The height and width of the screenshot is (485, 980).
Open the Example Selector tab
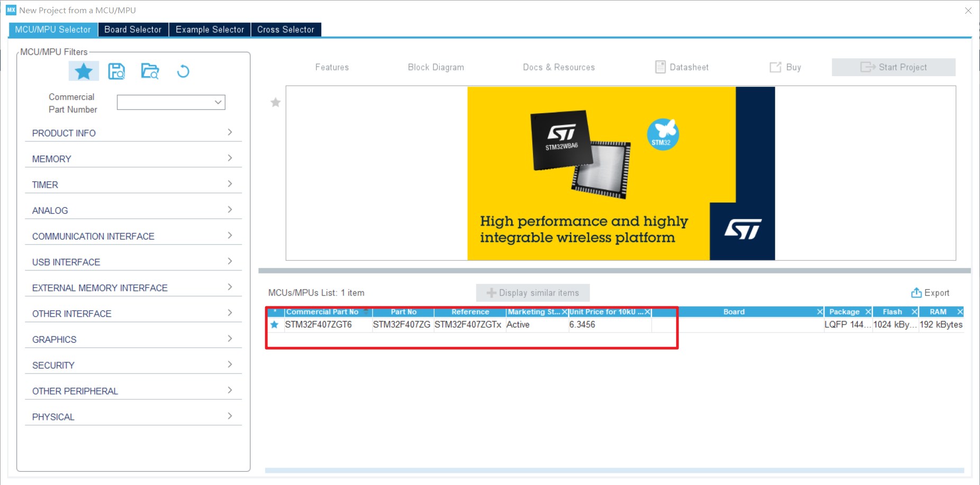tap(210, 30)
